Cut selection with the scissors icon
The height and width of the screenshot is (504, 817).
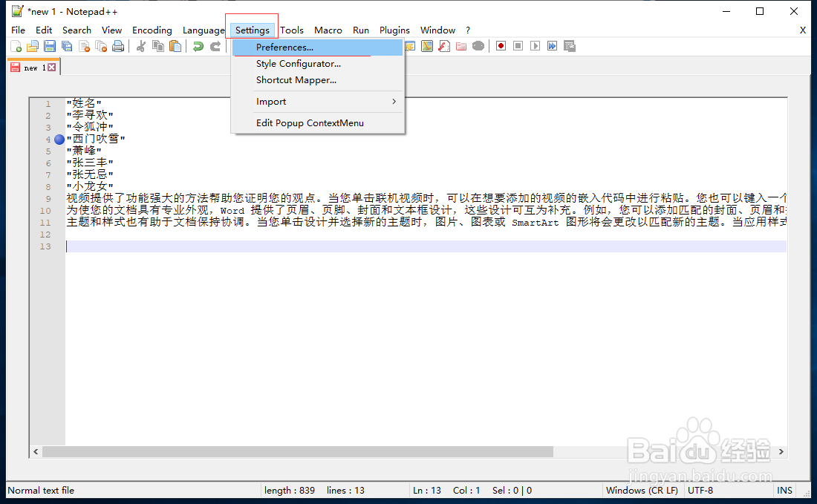tap(140, 46)
